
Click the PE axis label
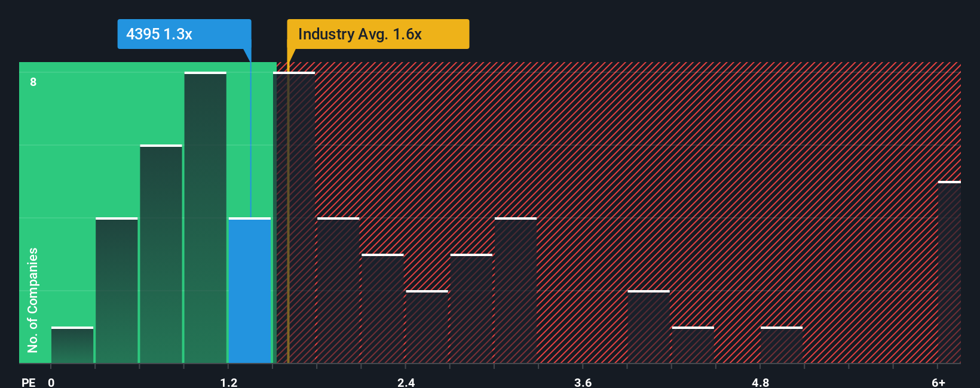tap(28, 383)
